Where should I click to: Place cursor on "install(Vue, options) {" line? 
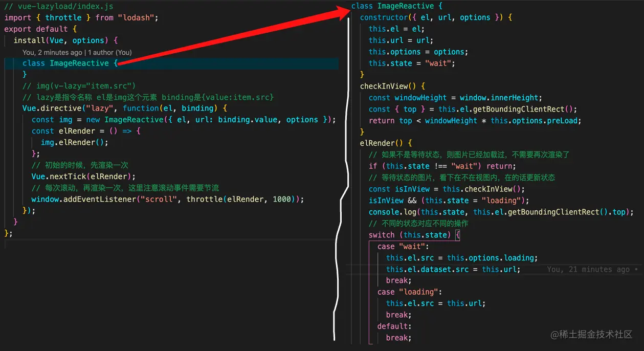tap(65, 40)
